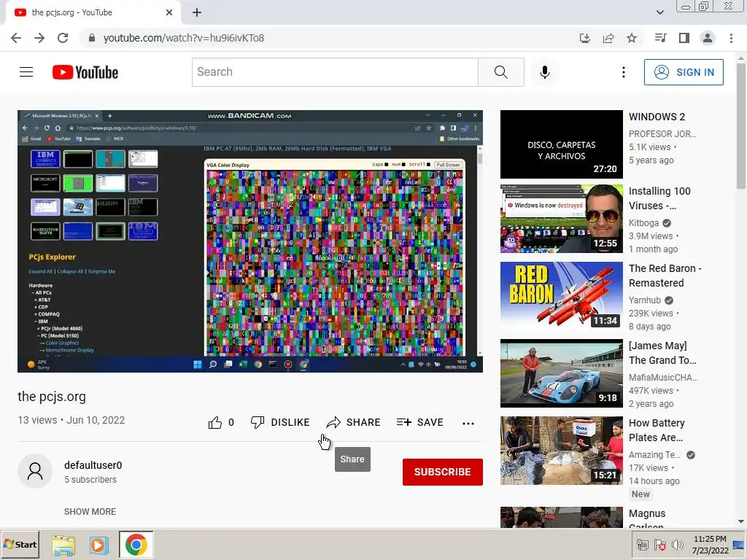The height and width of the screenshot is (560, 747).
Task: Open Windows Explorer from the taskbar
Action: [x=63, y=545]
